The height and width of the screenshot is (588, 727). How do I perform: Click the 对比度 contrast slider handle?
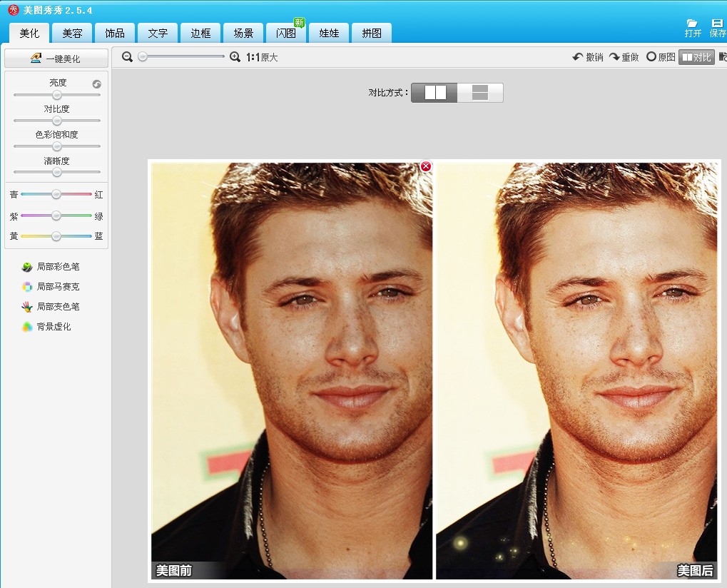[x=57, y=121]
